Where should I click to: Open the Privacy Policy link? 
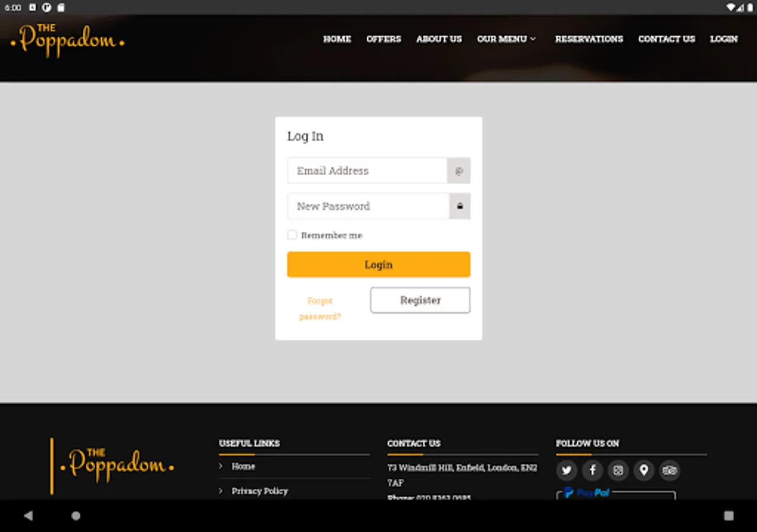pos(260,491)
